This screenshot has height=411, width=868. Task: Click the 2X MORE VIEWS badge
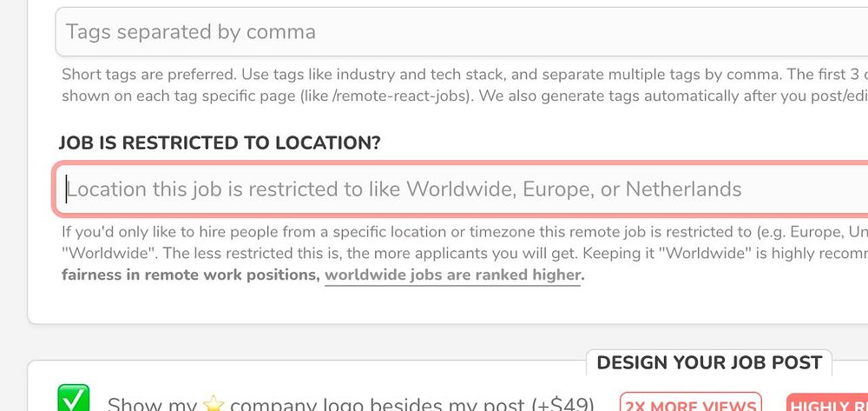click(690, 403)
